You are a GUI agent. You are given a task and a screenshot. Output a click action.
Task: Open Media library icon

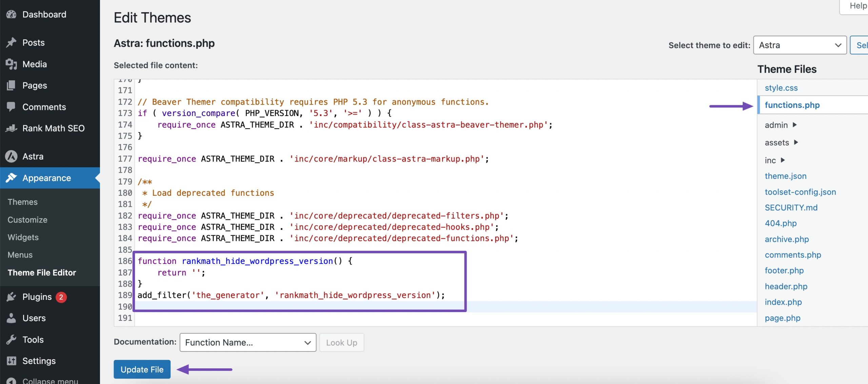point(11,64)
